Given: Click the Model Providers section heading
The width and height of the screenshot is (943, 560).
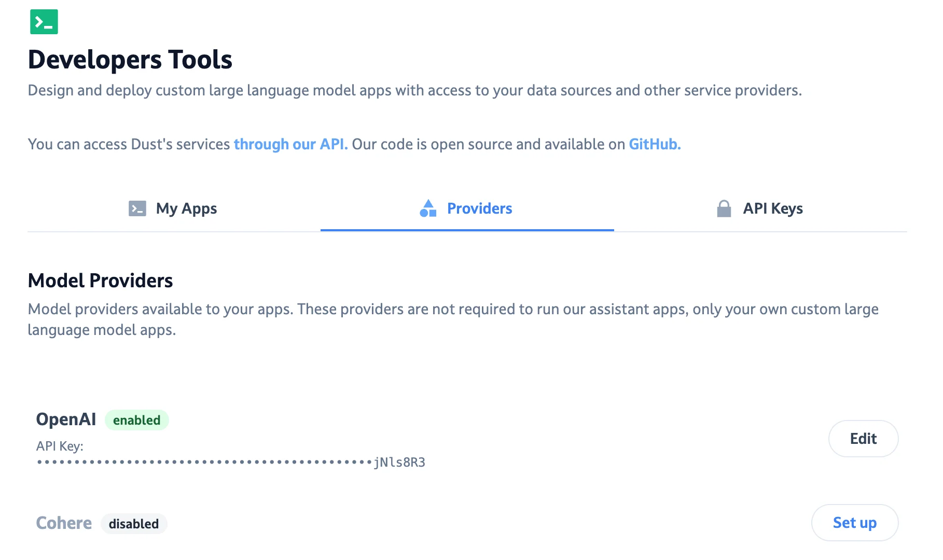Looking at the screenshot, I should tap(100, 281).
